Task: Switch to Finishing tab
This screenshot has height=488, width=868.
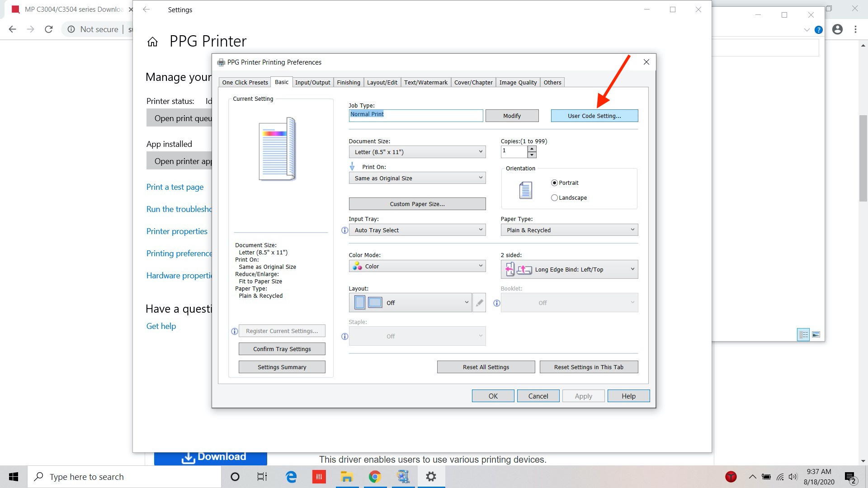Action: (x=349, y=83)
